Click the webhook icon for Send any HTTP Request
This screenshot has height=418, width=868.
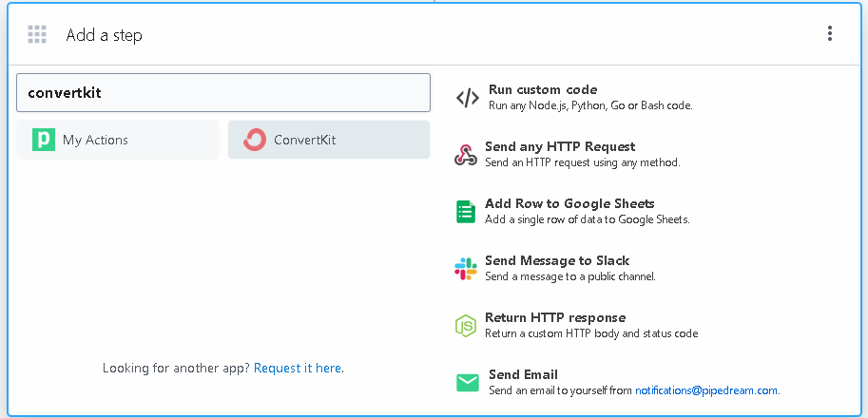[466, 155]
